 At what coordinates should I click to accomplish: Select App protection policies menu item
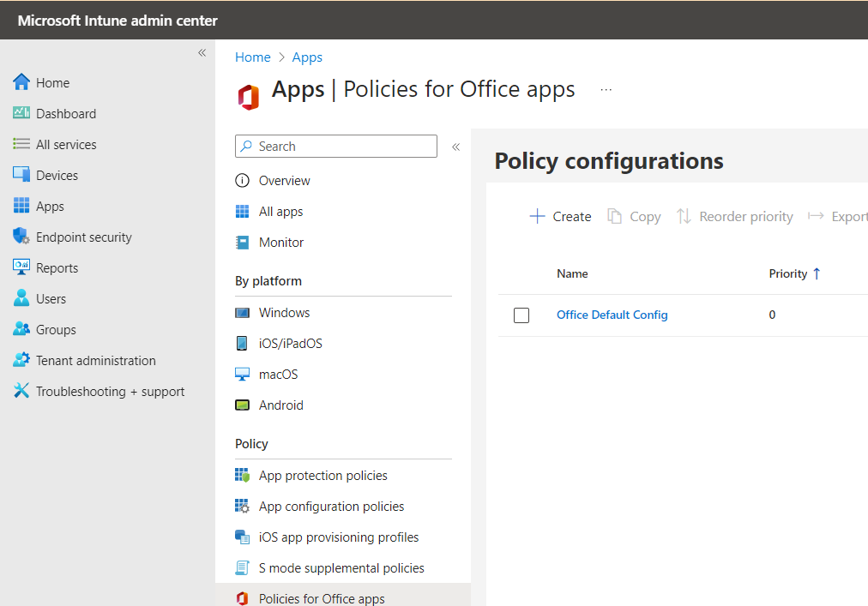(322, 476)
